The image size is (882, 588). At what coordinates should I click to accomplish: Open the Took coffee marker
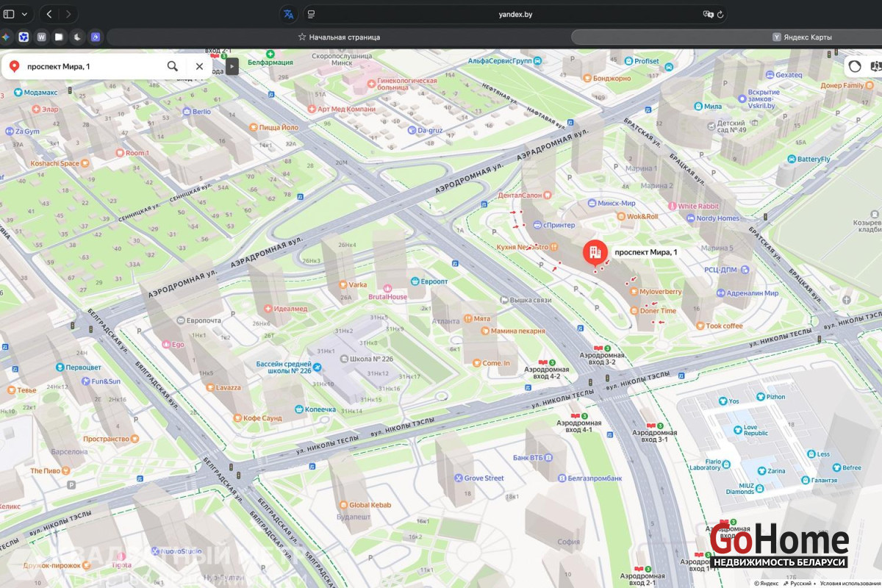click(x=700, y=326)
